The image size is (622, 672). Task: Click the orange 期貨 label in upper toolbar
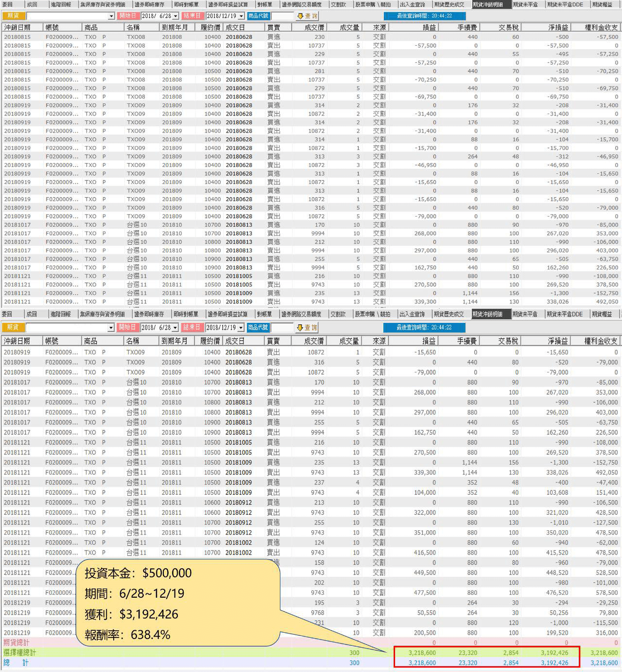tap(14, 16)
